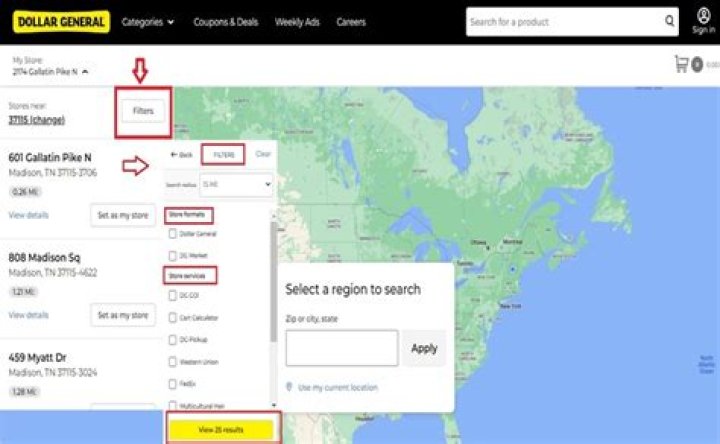Viewport: 720px width, 444px height.
Task: Clear all selected filters
Action: (263, 154)
